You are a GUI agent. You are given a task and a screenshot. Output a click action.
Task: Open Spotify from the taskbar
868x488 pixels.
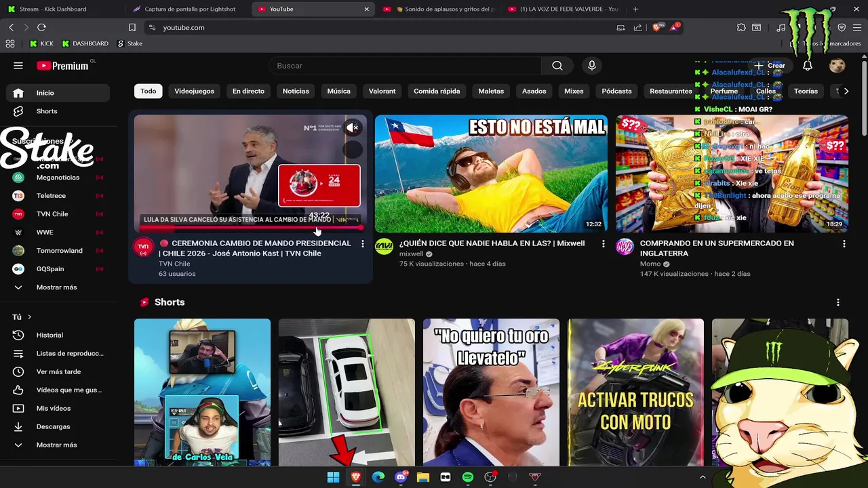468,477
